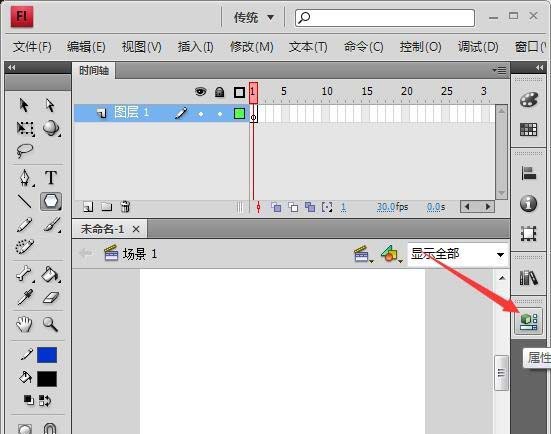Open the Transform panel icon
Image resolution: width=551 pixels, height=434 pixels.
[x=529, y=233]
